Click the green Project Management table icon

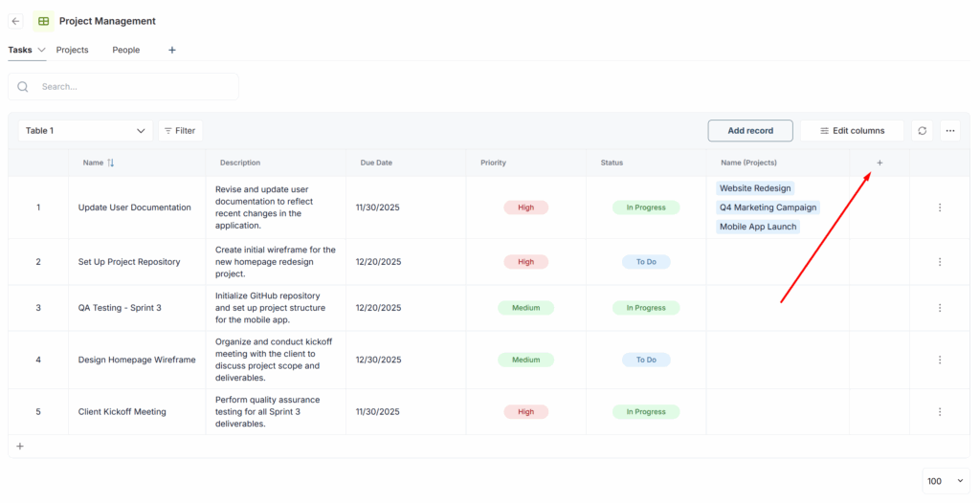pyautogui.click(x=43, y=21)
